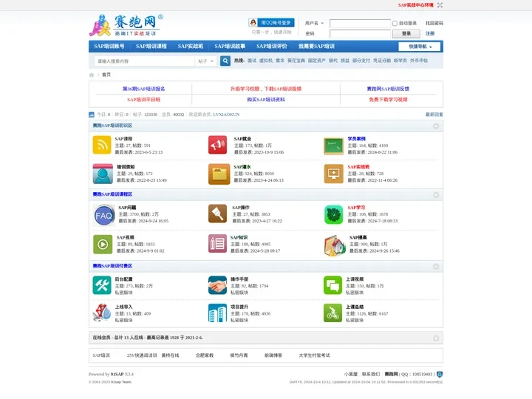Open the 赛跑网SAP培训反馈 link
The height and width of the screenshot is (399, 532).
click(x=388, y=89)
